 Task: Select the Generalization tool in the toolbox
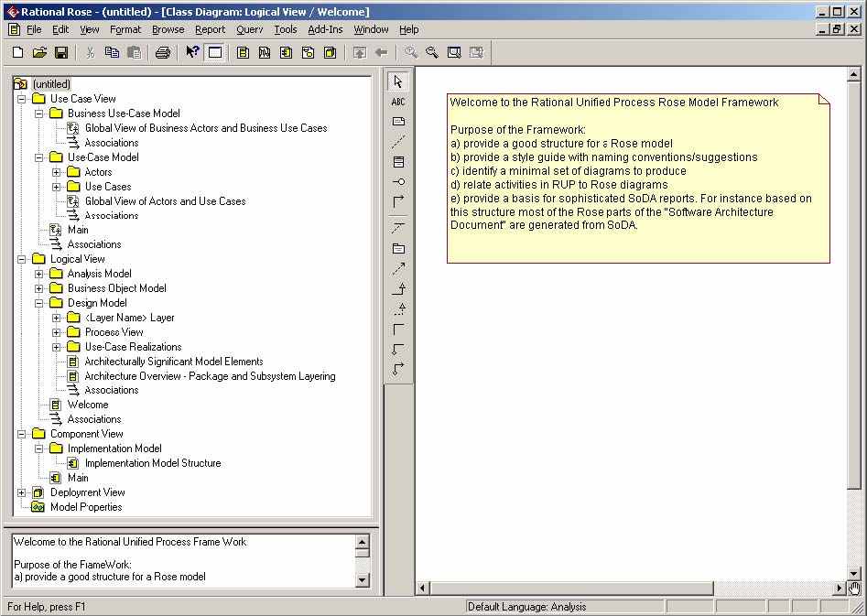398,288
